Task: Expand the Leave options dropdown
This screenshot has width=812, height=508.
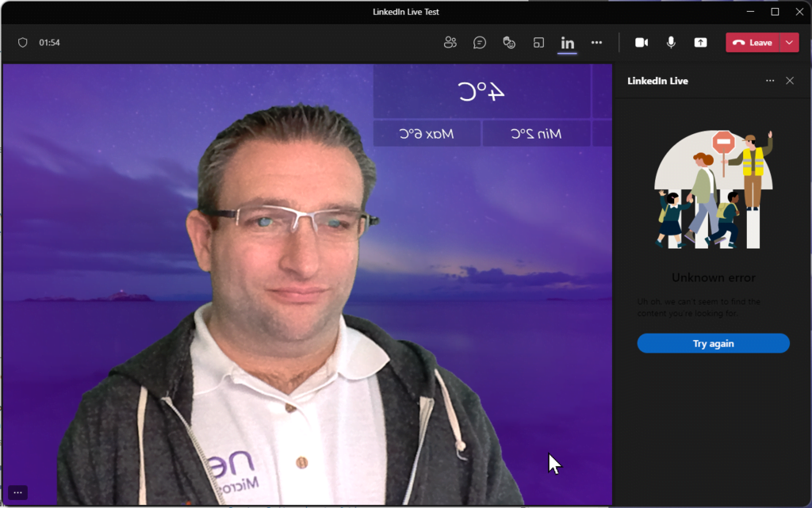Action: tap(789, 43)
